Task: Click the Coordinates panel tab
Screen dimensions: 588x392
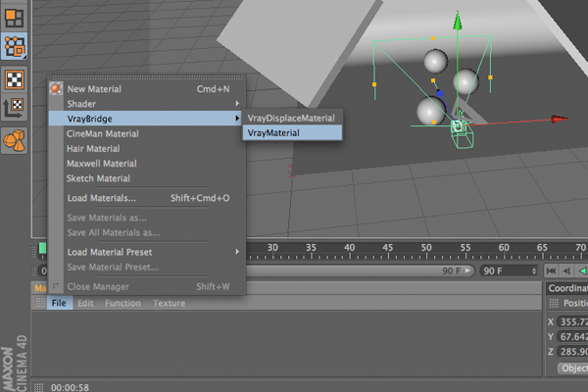Action: pyautogui.click(x=567, y=288)
